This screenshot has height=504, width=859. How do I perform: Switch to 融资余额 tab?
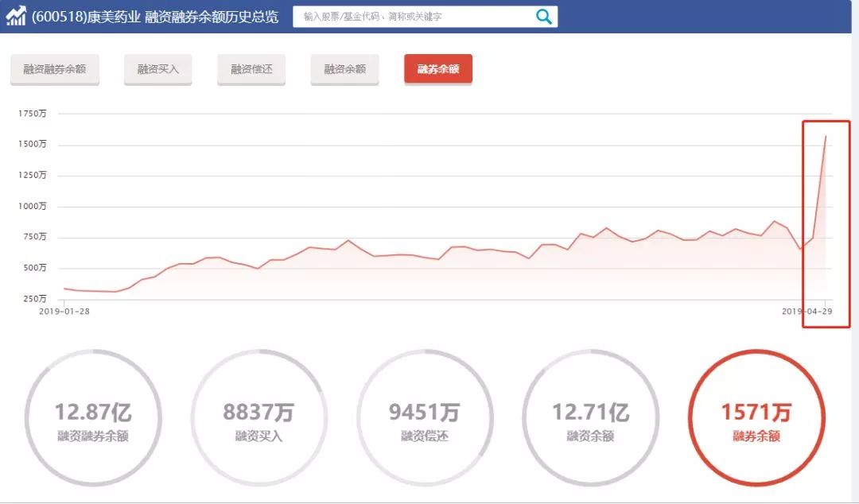pyautogui.click(x=344, y=69)
